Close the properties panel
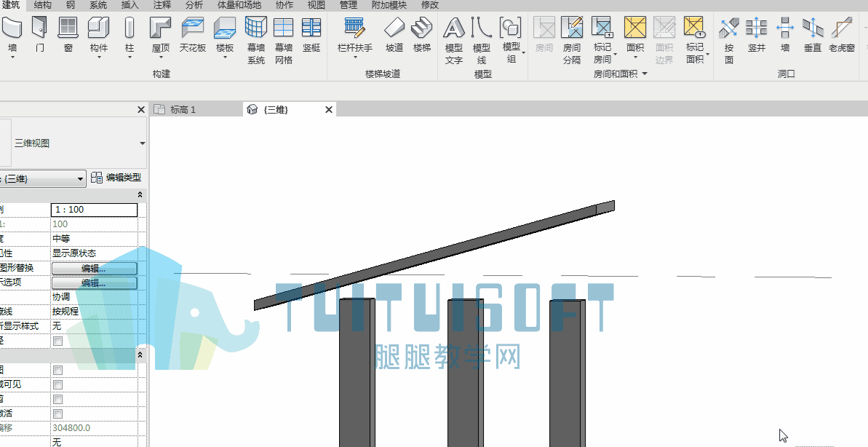The image size is (868, 447). [x=141, y=110]
